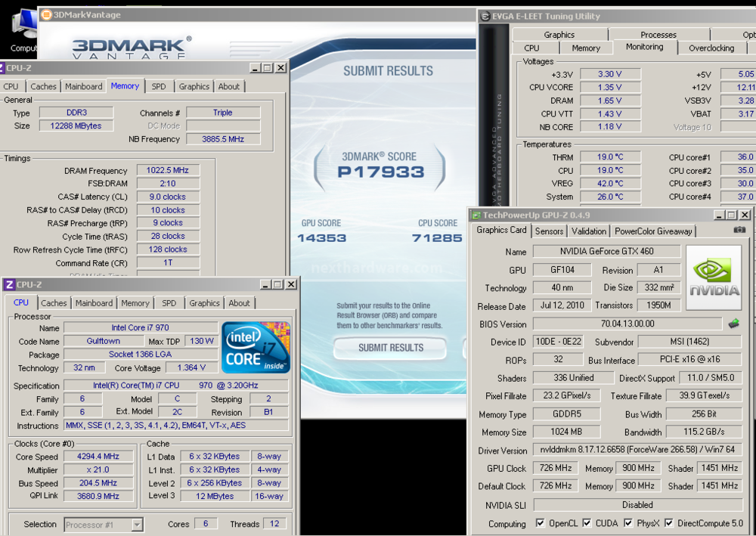This screenshot has width=756, height=536.
Task: Open the Overclocking tab in EVGA E-LEET
Action: coord(711,48)
